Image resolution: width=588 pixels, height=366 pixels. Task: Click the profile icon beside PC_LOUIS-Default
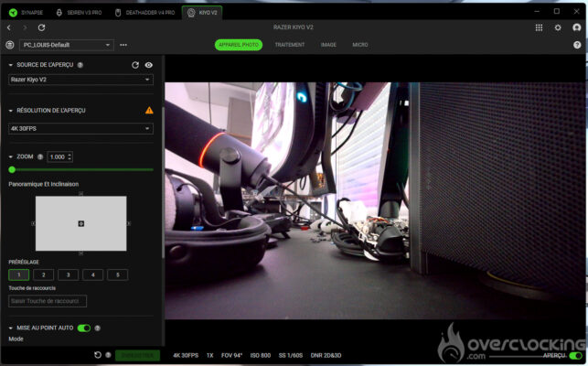click(10, 45)
